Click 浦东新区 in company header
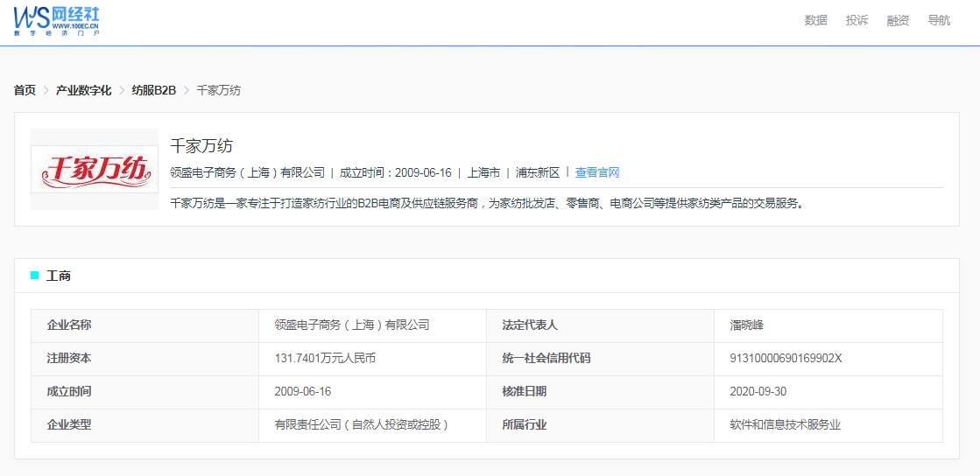The width and height of the screenshot is (980, 476). [x=538, y=172]
